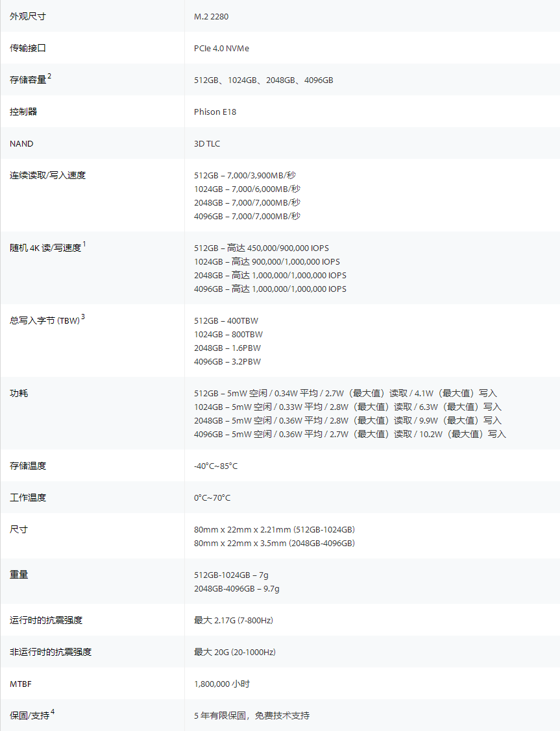Select the 控制器 row label
The height and width of the screenshot is (731, 560).
coord(23,112)
